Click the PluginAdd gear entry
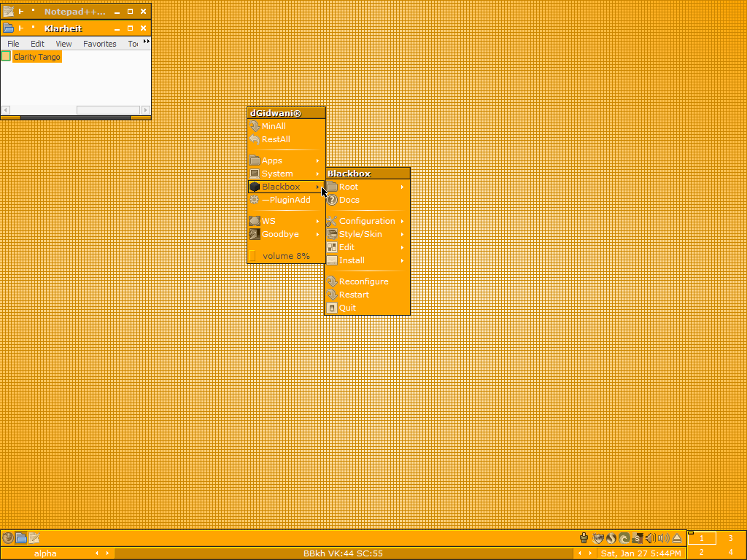Viewport: 747px width, 560px height. pos(286,200)
